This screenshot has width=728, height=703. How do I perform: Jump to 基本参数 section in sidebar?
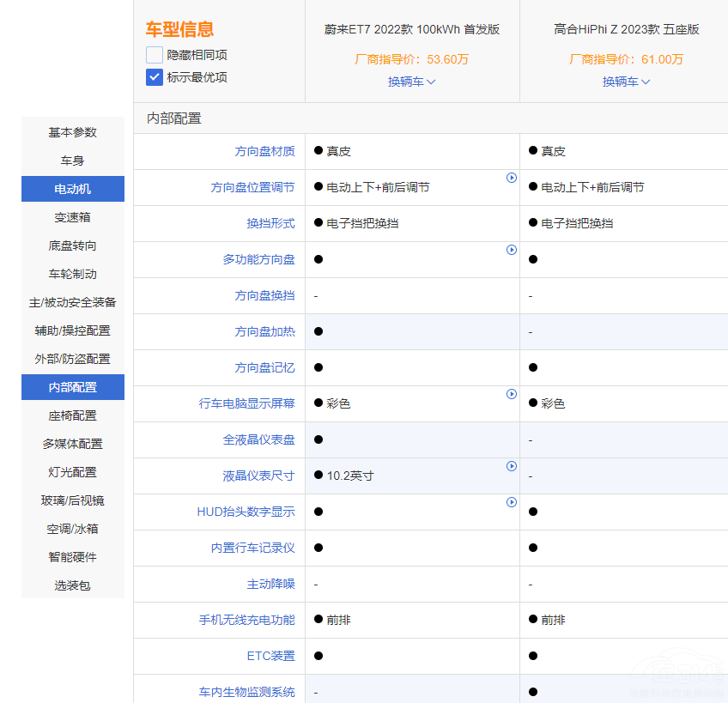(73, 132)
